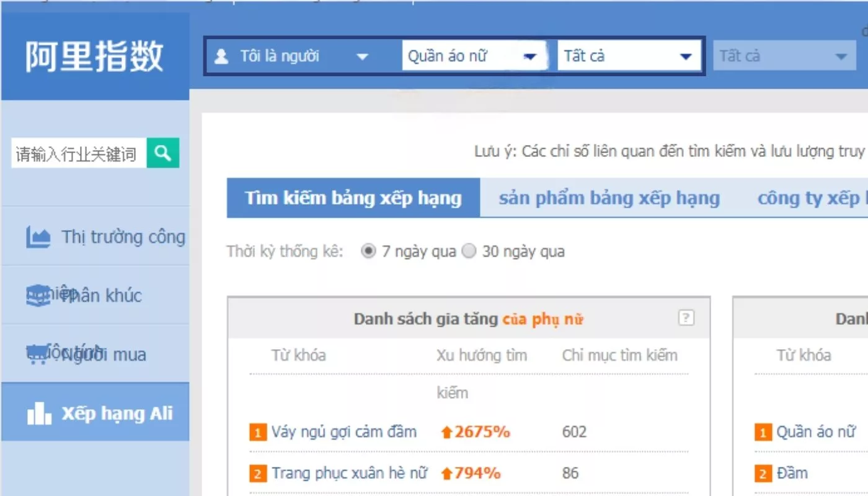Click the Thị trường công chart icon
Image resolution: width=868 pixels, height=496 pixels.
(38, 237)
